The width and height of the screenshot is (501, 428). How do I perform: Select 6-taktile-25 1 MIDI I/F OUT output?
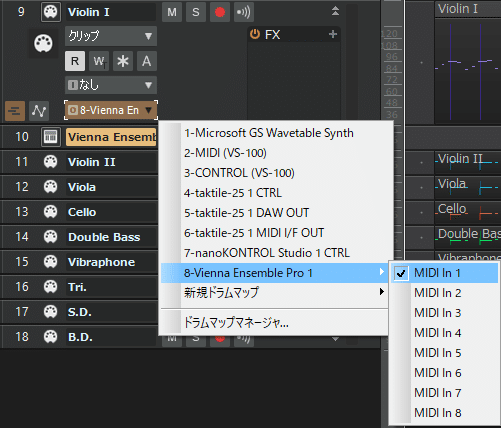click(274, 233)
